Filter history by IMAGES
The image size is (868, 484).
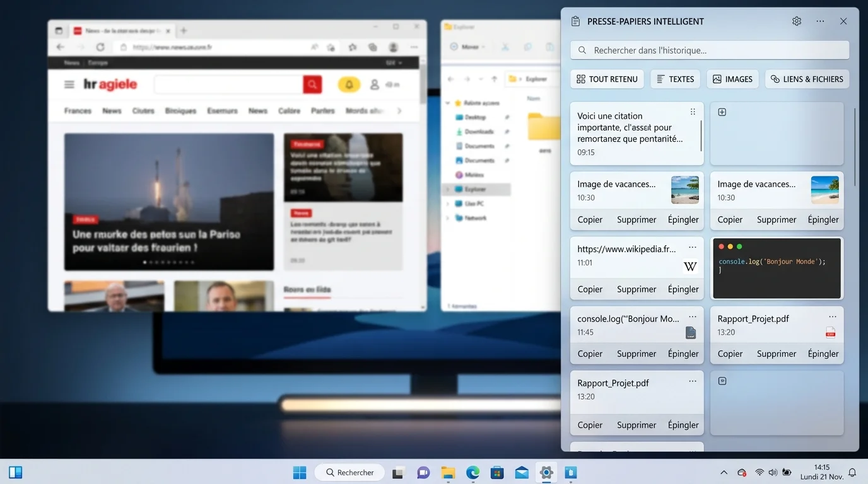732,79
